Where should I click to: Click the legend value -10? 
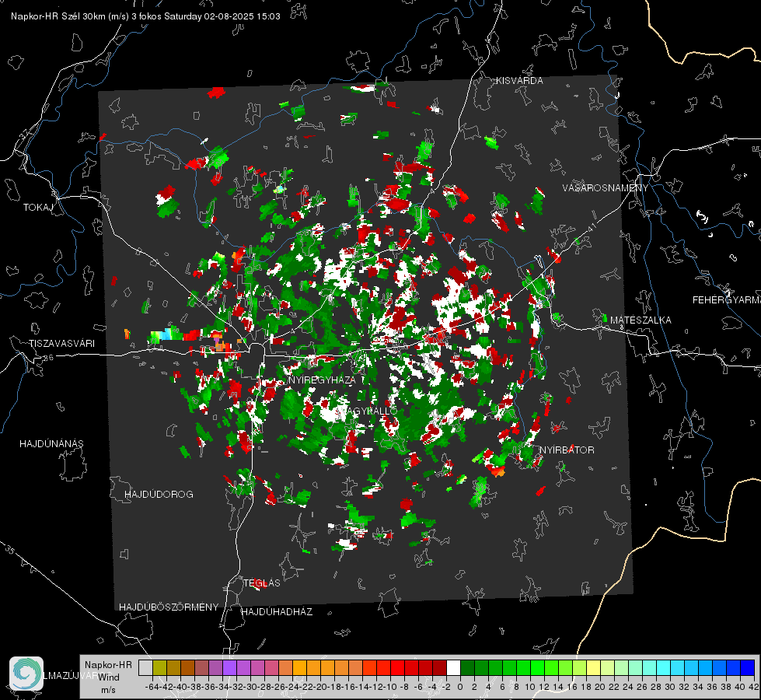pos(389,687)
